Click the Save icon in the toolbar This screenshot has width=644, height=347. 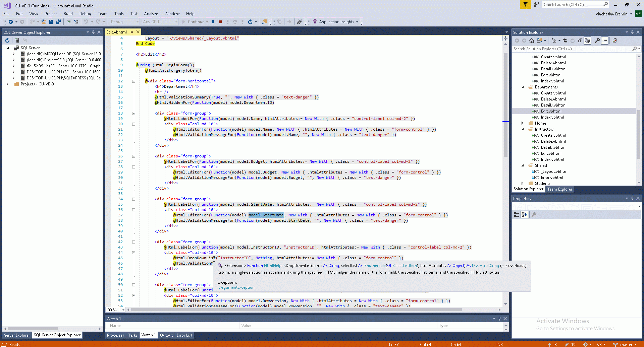[51, 22]
